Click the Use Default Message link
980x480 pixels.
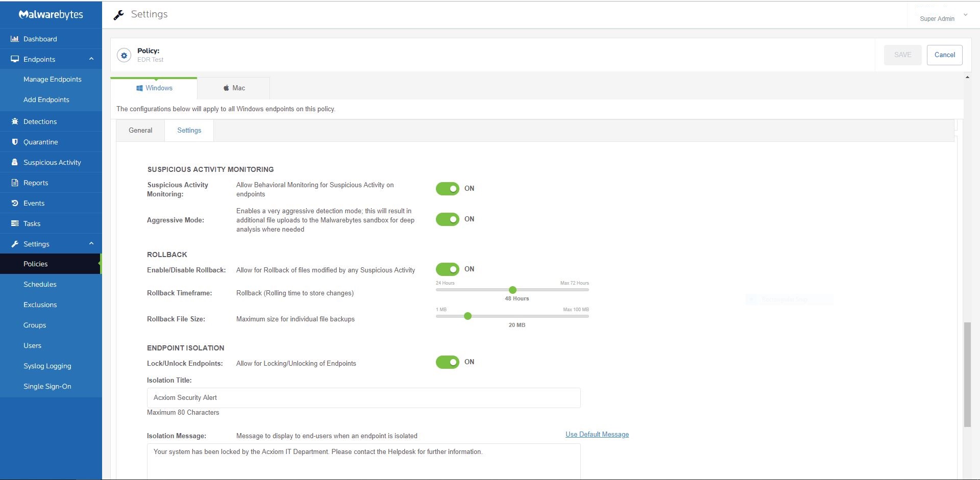(x=597, y=435)
